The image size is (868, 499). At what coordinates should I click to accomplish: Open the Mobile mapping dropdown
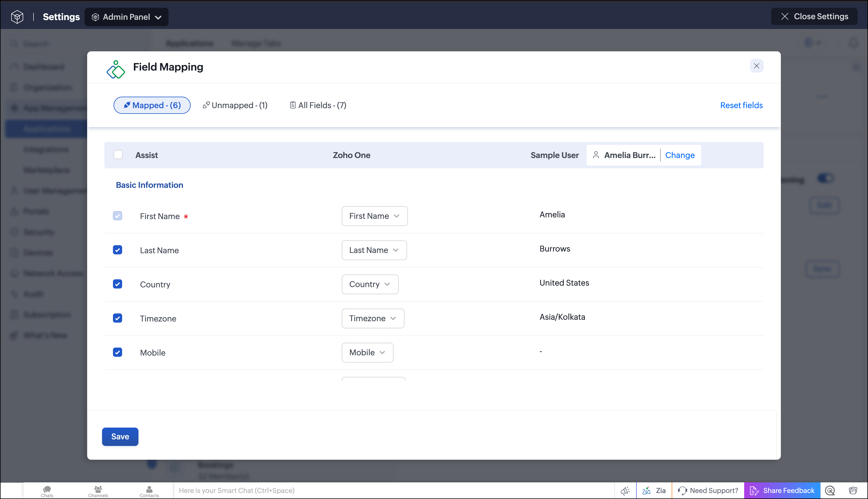(x=367, y=353)
